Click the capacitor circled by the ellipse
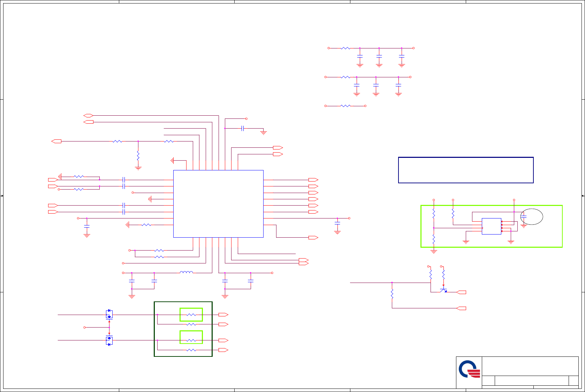This screenshot has width=585, height=392. (x=523, y=217)
